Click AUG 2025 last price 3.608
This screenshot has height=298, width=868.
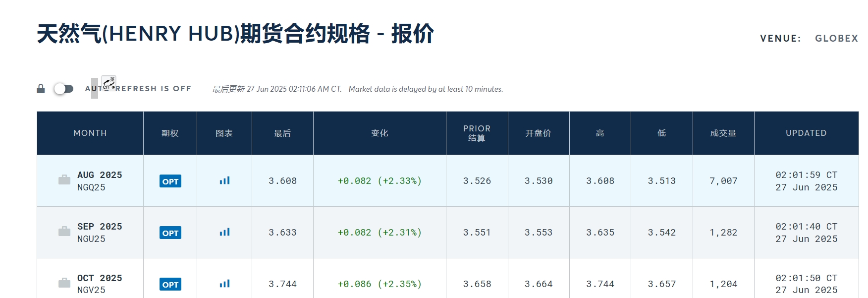[x=282, y=181]
